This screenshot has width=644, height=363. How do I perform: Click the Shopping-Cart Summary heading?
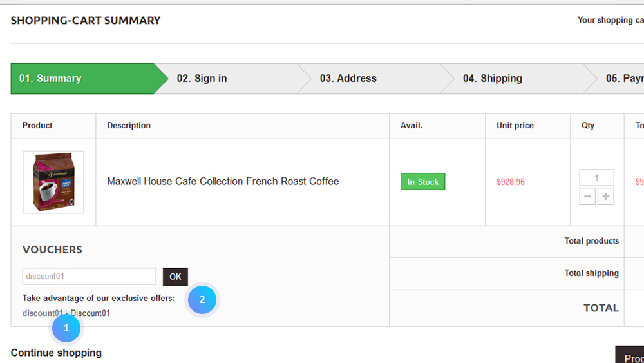pos(86,21)
